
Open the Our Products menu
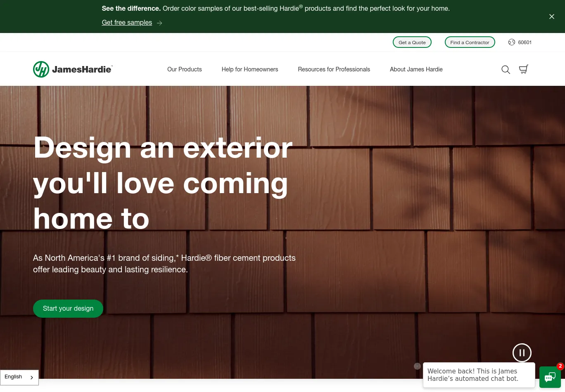185,69
